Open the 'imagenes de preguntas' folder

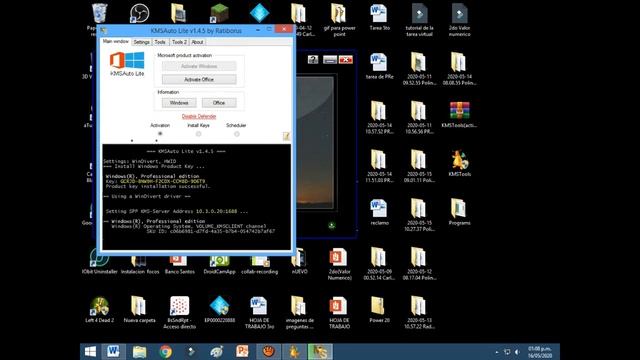(298, 306)
